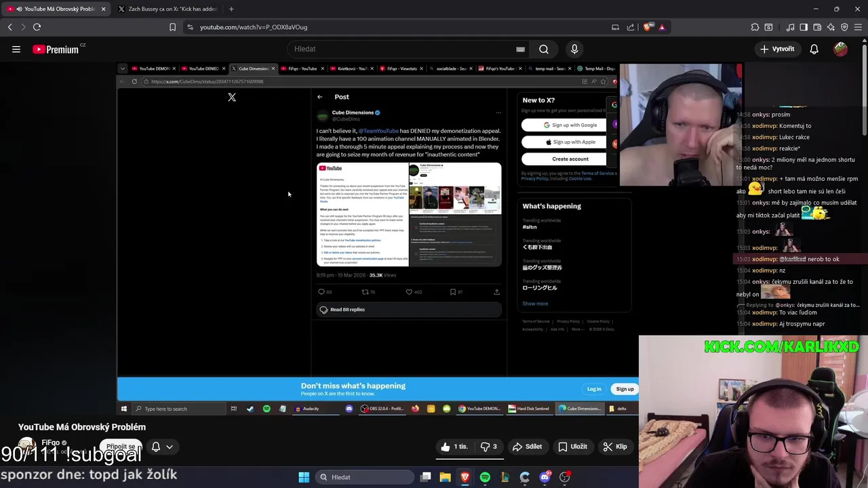Dislike the video with the thumbs-down button

[x=489, y=447]
